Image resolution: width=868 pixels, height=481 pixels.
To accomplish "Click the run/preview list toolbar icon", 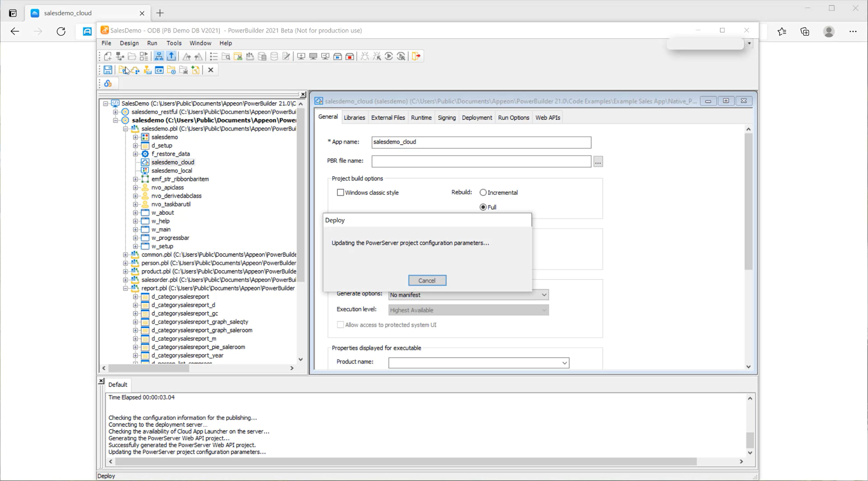I will tap(144, 56).
